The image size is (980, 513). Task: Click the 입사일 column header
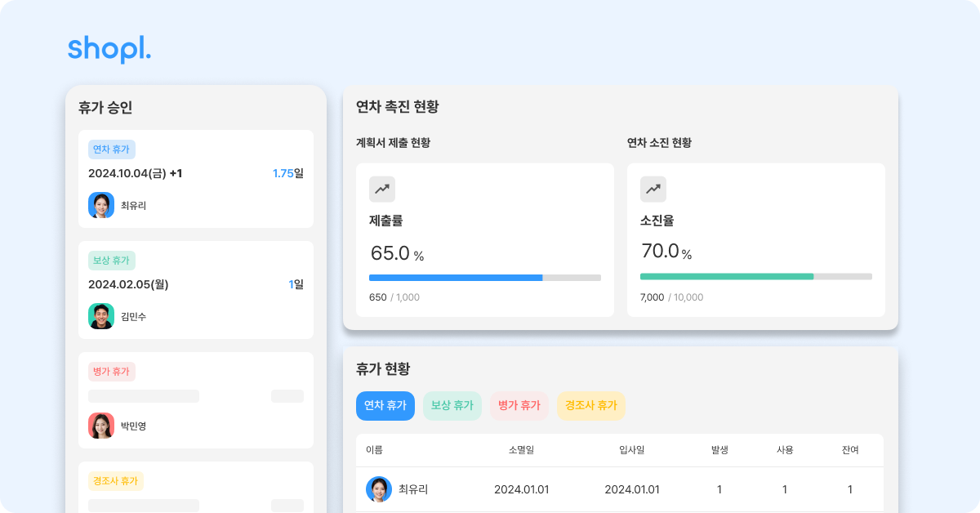click(x=632, y=450)
